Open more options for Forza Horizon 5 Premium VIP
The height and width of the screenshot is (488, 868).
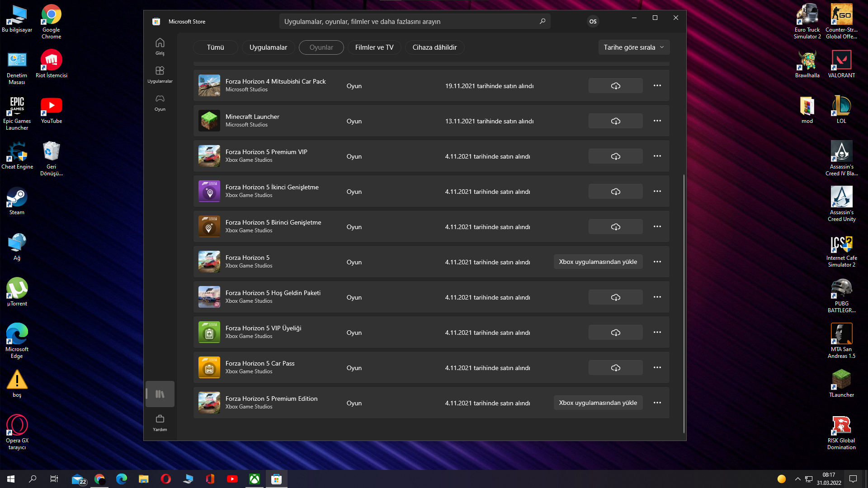point(657,156)
